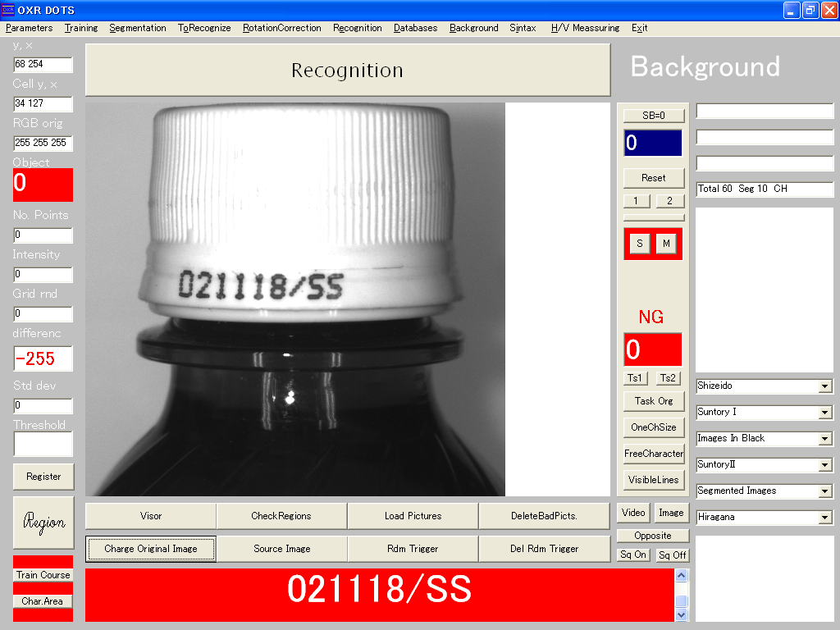Open the Segmentation menu
840x630 pixels.
[x=138, y=28]
